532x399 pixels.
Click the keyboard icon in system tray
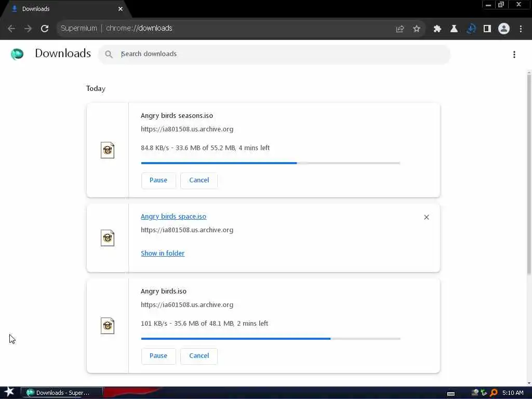[x=451, y=394]
